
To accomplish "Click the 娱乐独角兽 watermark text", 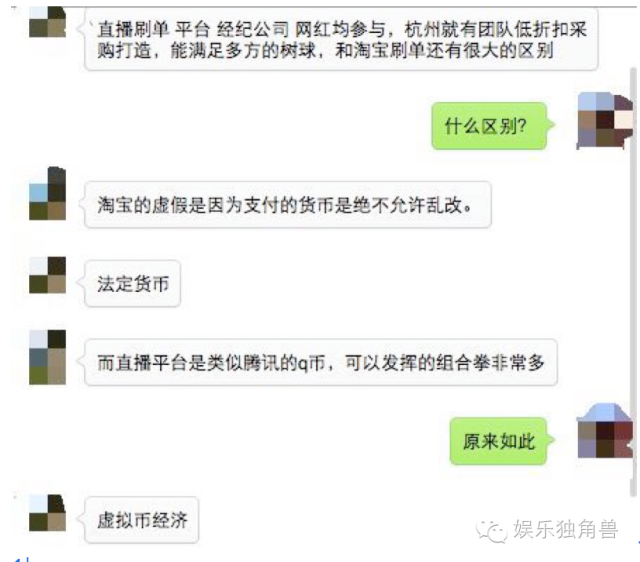I will click(x=566, y=530).
